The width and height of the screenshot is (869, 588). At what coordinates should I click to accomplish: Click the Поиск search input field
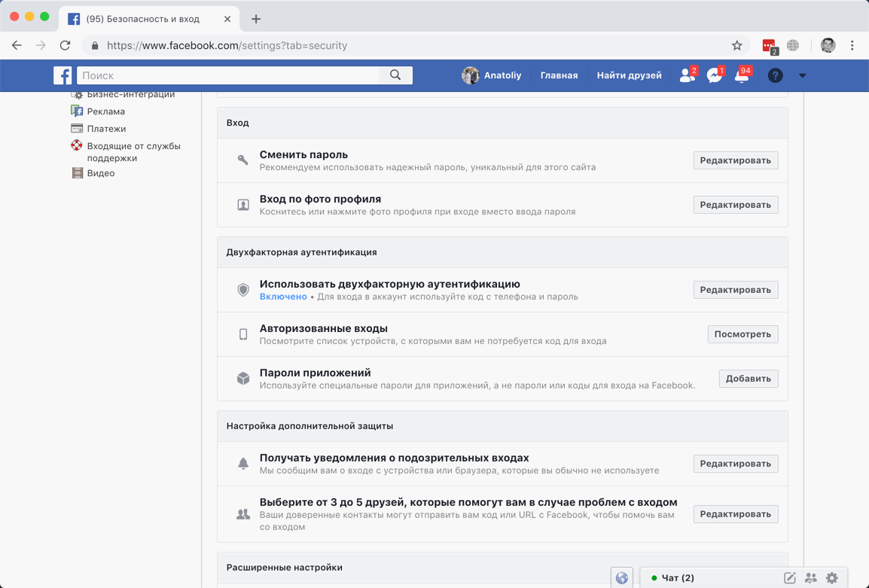coord(226,75)
